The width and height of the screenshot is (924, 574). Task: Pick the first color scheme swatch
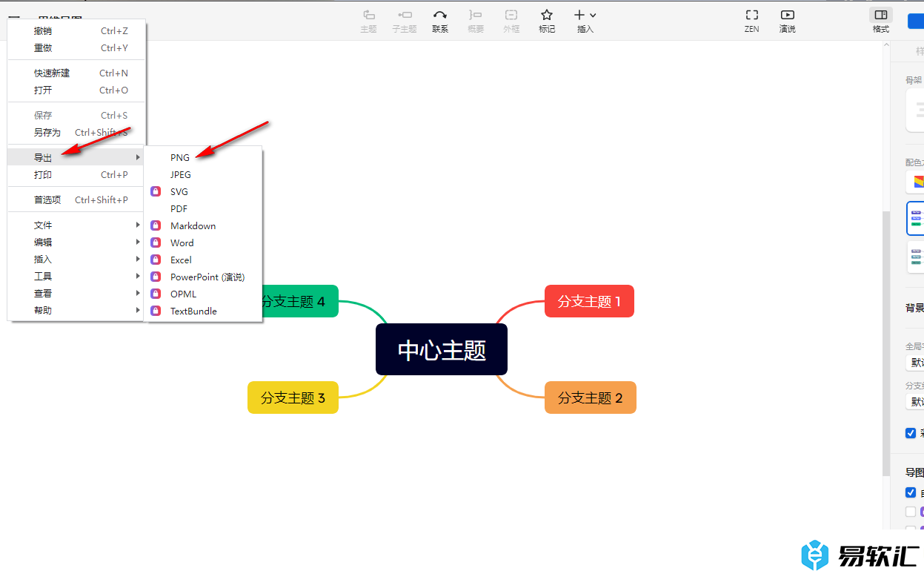[915, 182]
